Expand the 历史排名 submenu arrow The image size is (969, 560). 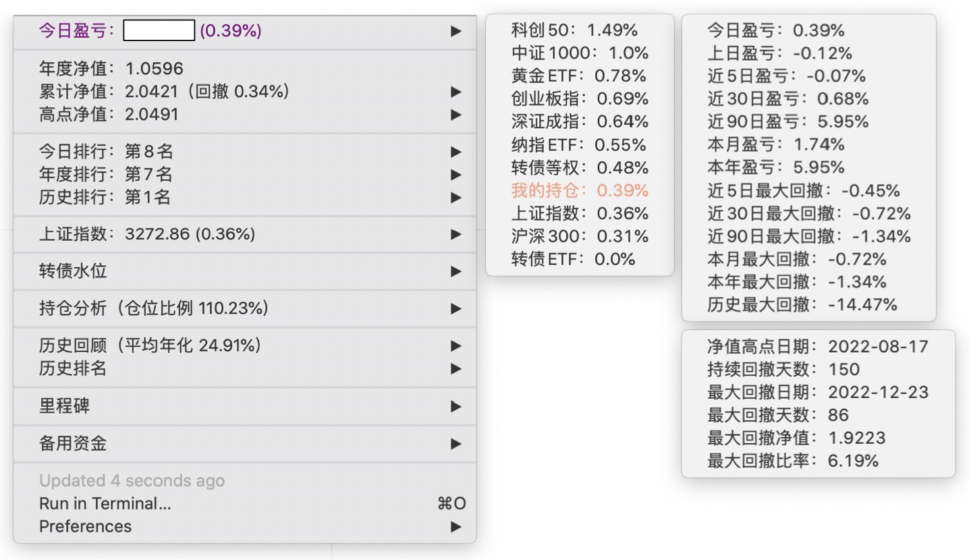click(x=456, y=368)
